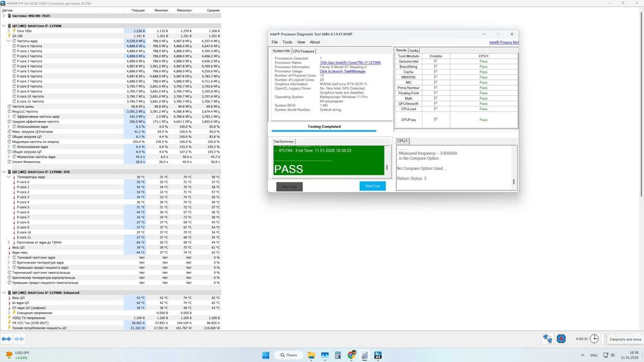Click lightning icon on Полная потребляемая мощность ЦП row
Viewport: 644px width, 362px height.
10,328
